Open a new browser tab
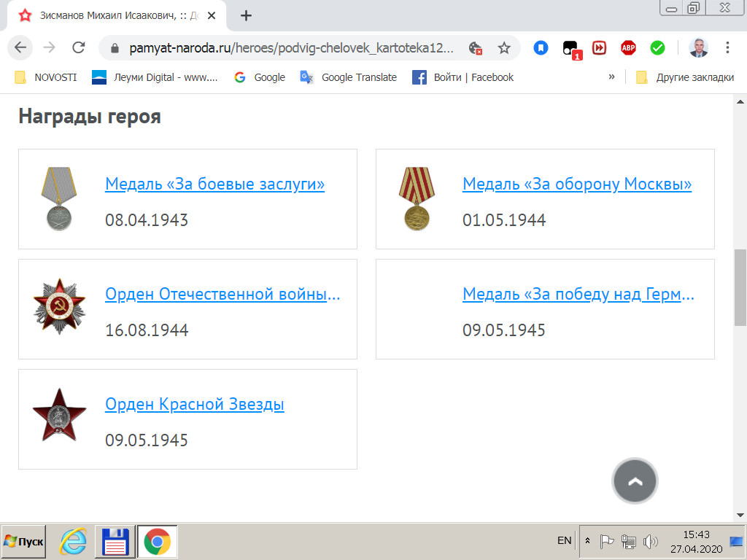Viewport: 747px width, 560px height. click(x=246, y=15)
